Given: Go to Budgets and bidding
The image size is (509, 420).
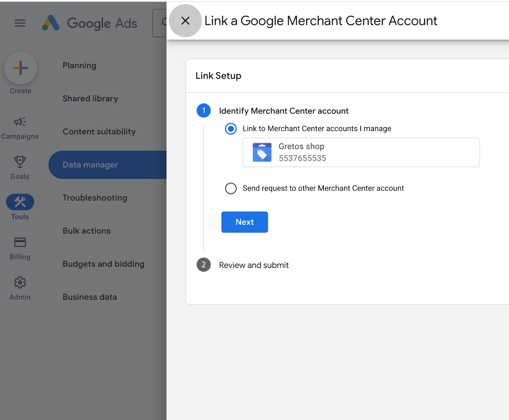Looking at the screenshot, I should (x=103, y=264).
